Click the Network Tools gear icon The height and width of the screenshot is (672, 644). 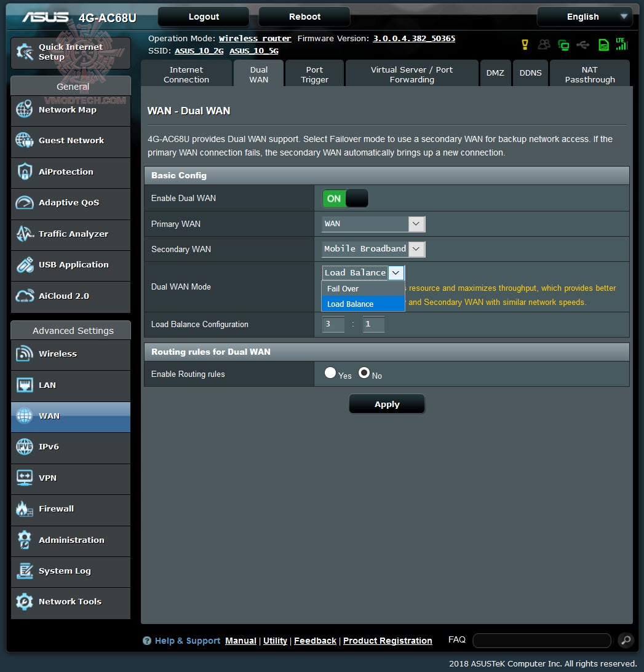[25, 602]
